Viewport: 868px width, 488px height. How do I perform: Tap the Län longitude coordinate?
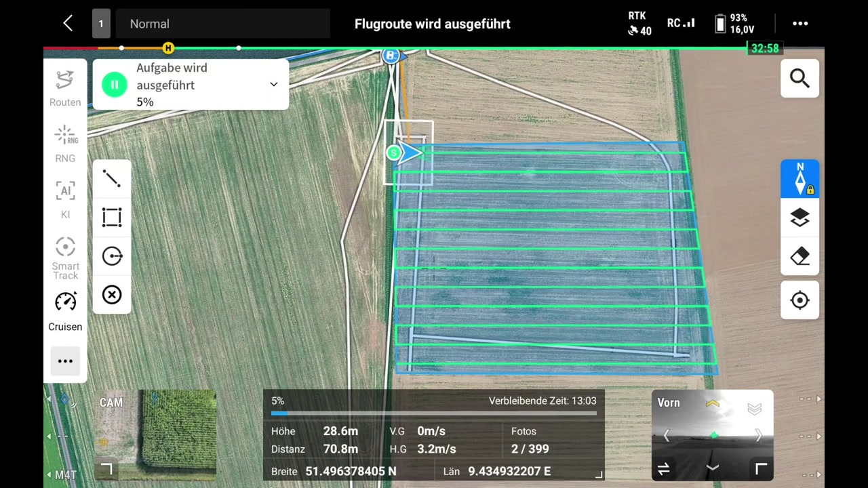(509, 471)
